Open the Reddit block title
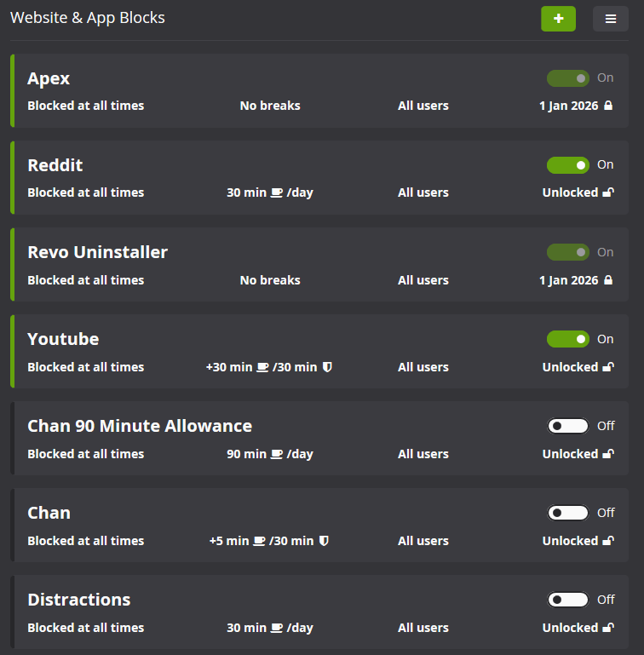This screenshot has height=655, width=644. 55,165
